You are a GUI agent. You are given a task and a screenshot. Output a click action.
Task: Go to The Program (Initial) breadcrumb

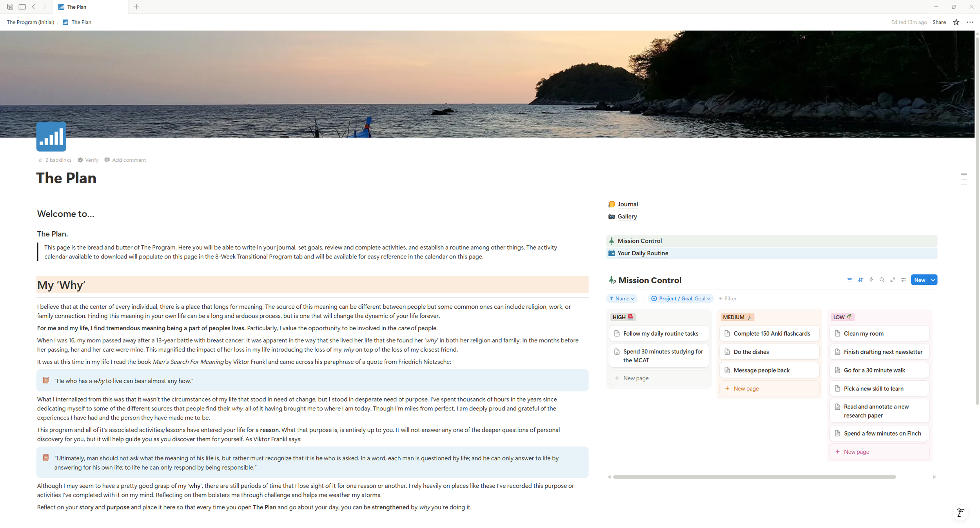pos(30,22)
